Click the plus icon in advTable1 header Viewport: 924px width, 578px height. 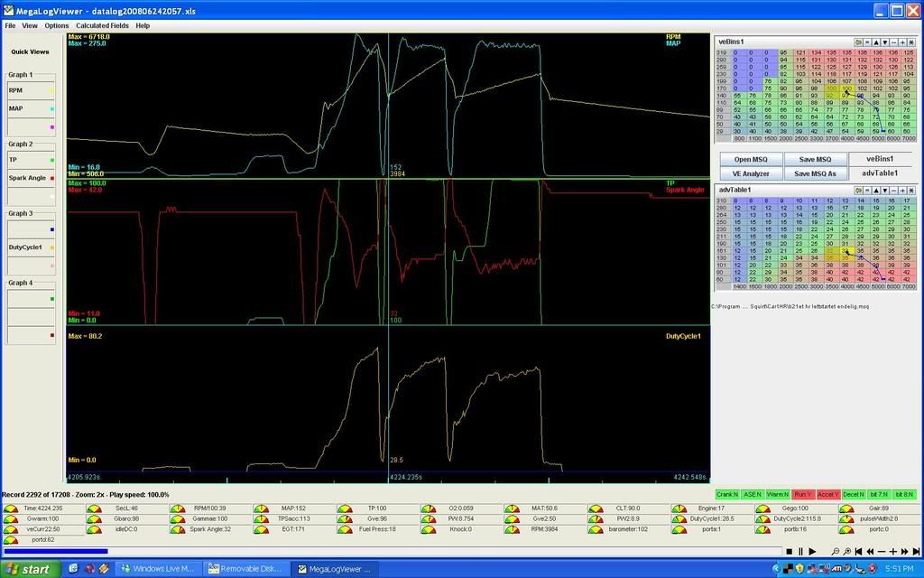pos(902,190)
